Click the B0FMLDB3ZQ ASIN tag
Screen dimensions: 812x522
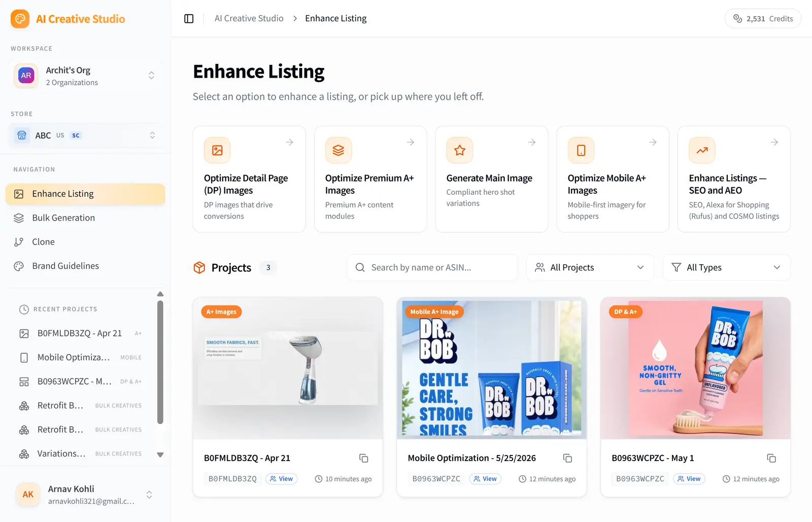[232, 479]
